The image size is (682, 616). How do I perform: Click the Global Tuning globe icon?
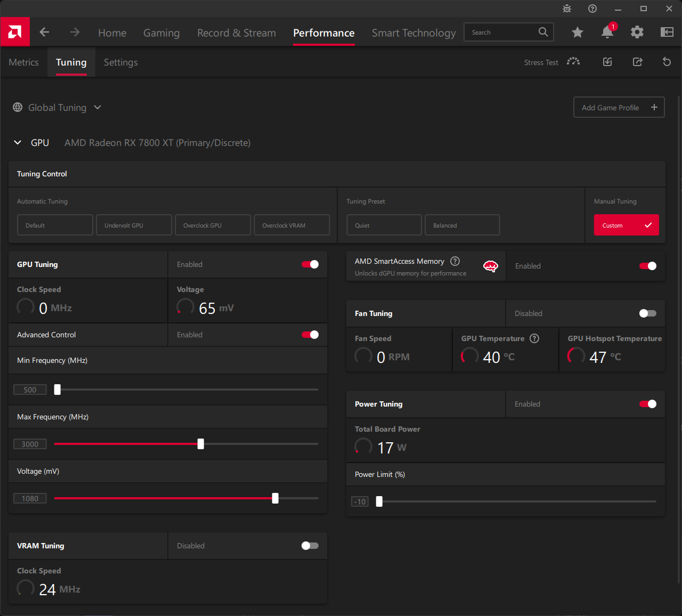tap(18, 107)
